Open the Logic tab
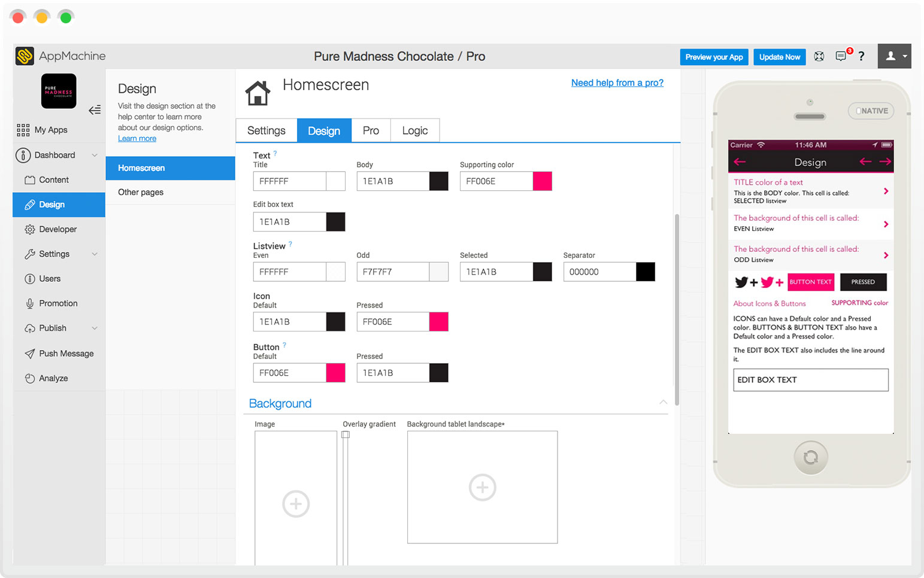The width and height of the screenshot is (924, 578). point(414,130)
